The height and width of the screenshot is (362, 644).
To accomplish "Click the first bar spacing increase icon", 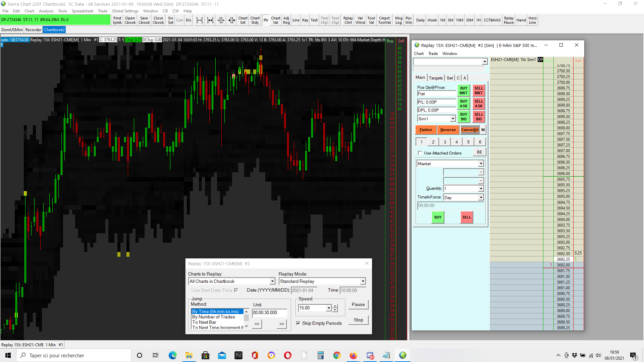I will (x=200, y=20).
